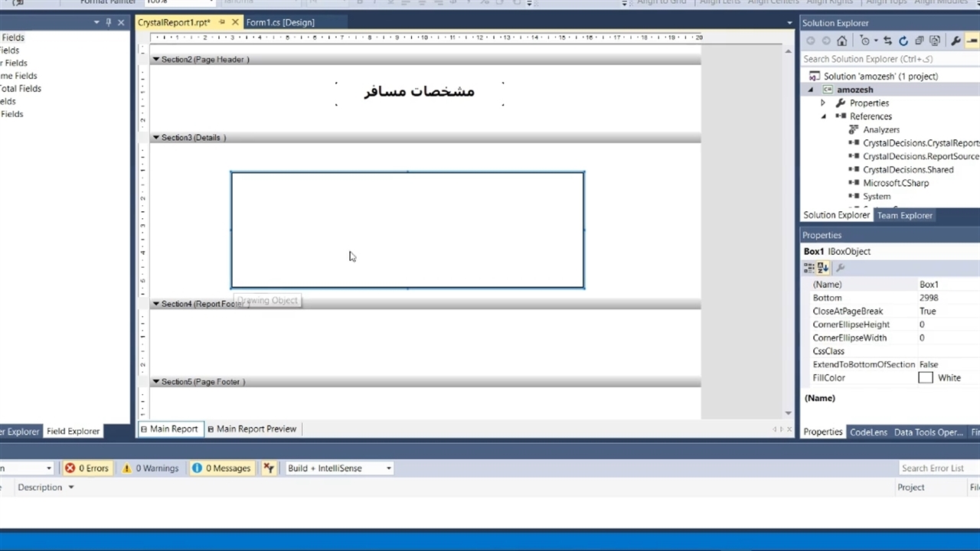Toggle the 0 Messages filter
The height and width of the screenshot is (551, 980).
point(221,468)
